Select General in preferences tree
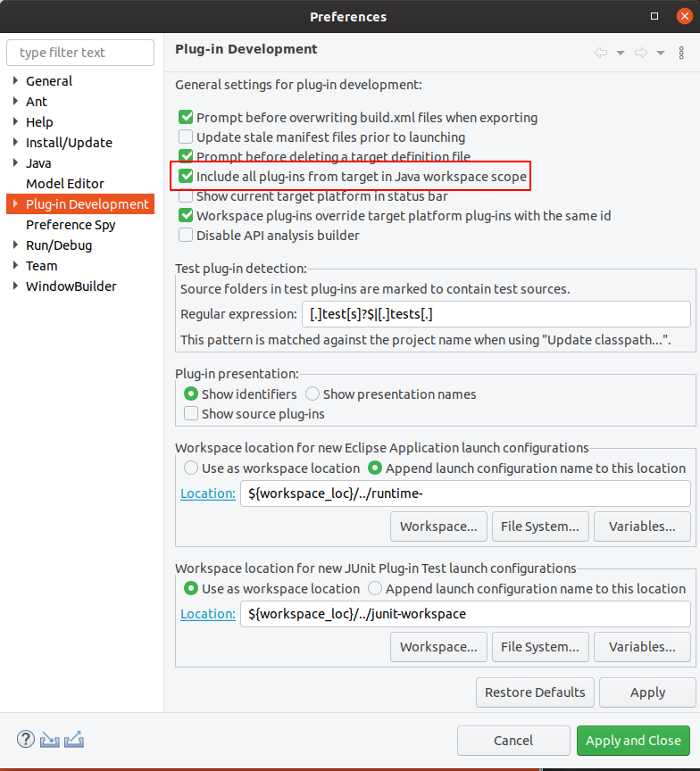The height and width of the screenshot is (771, 700). (49, 80)
